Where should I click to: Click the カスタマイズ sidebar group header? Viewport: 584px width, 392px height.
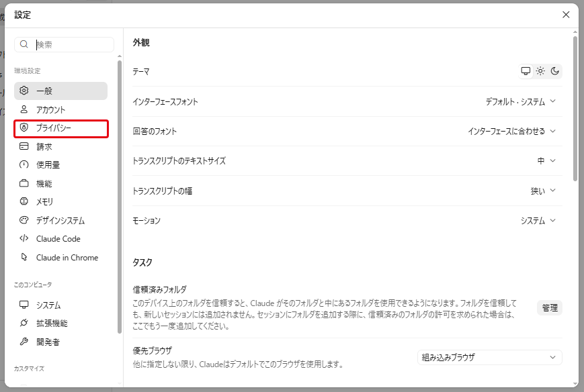[29, 369]
